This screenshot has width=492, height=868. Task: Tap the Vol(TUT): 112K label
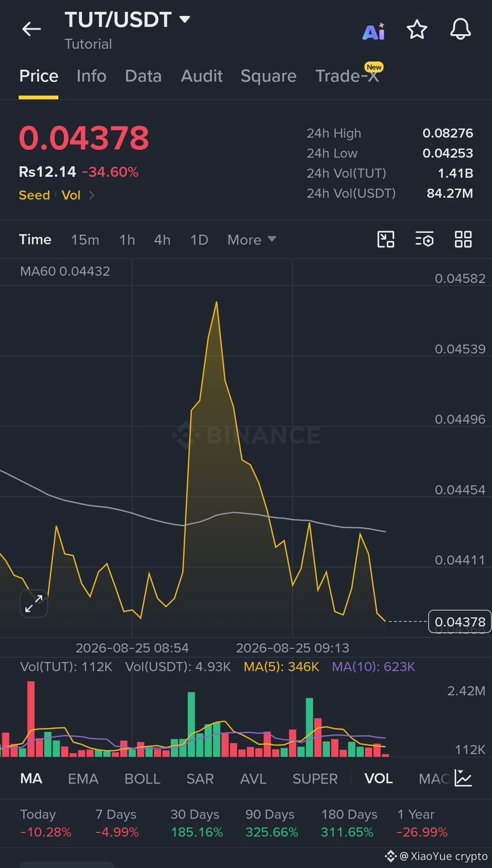(66, 667)
